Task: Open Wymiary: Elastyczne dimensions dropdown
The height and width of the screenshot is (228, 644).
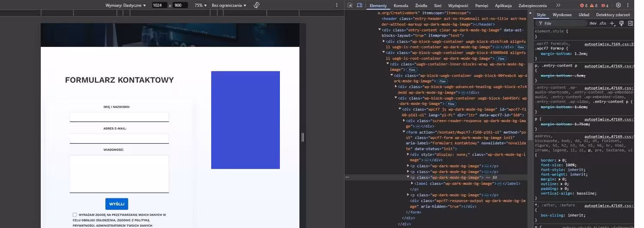Action: (x=126, y=5)
